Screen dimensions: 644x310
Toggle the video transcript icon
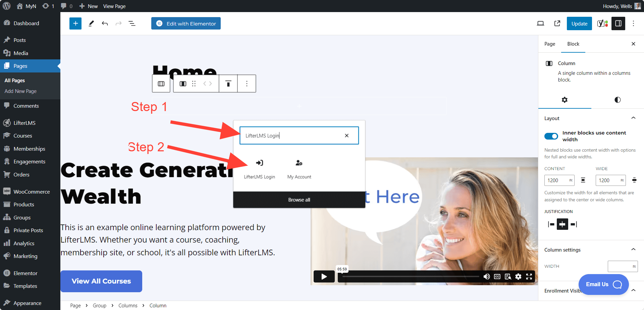(x=508, y=276)
